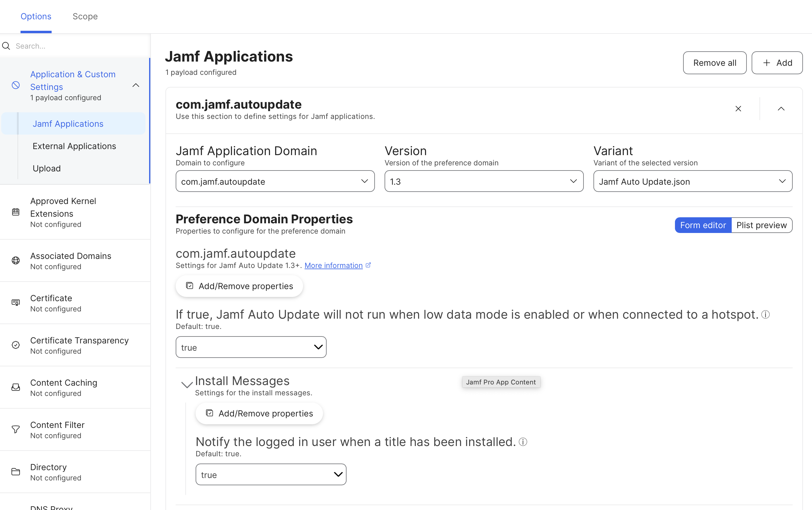Open the More information external link icon
This screenshot has height=510, width=812.
(x=368, y=265)
